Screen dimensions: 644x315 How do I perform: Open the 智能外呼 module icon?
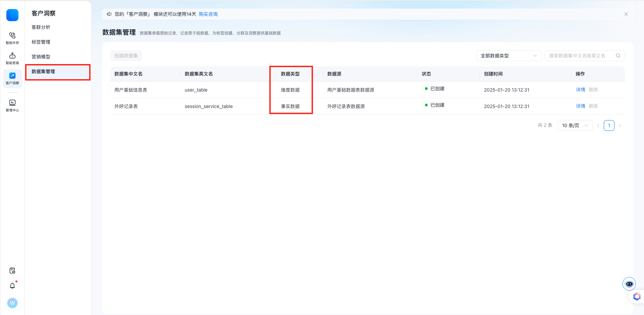pyautogui.click(x=12, y=38)
